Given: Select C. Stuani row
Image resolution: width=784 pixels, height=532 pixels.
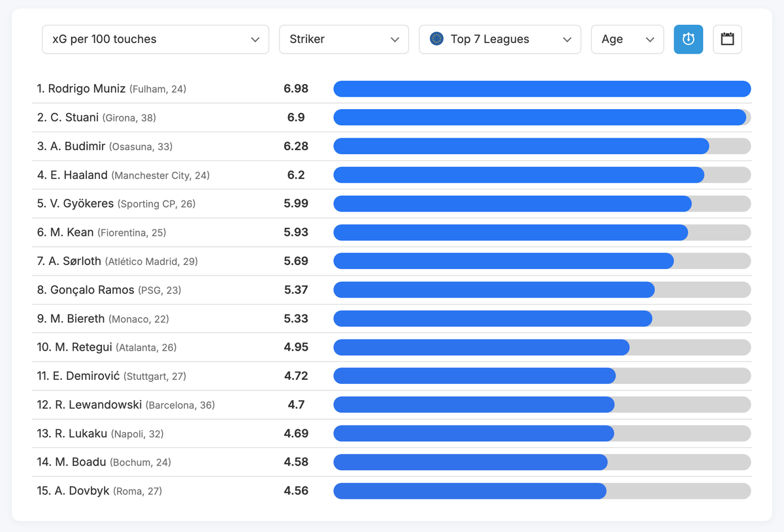Looking at the screenshot, I should [x=392, y=117].
